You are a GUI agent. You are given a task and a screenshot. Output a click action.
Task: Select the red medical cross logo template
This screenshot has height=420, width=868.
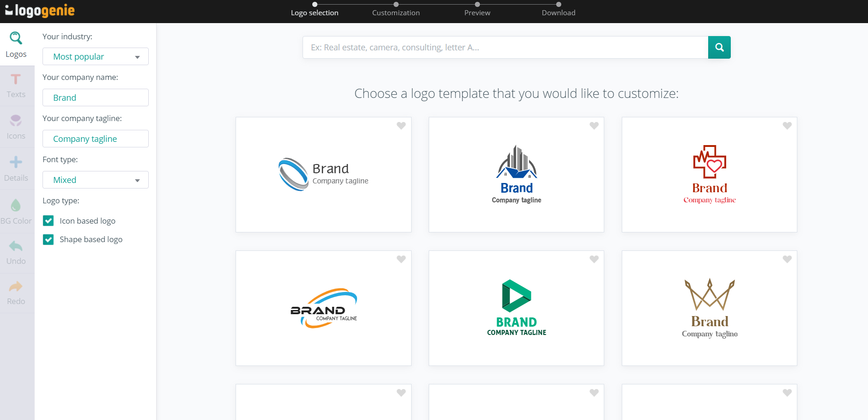[x=710, y=175]
